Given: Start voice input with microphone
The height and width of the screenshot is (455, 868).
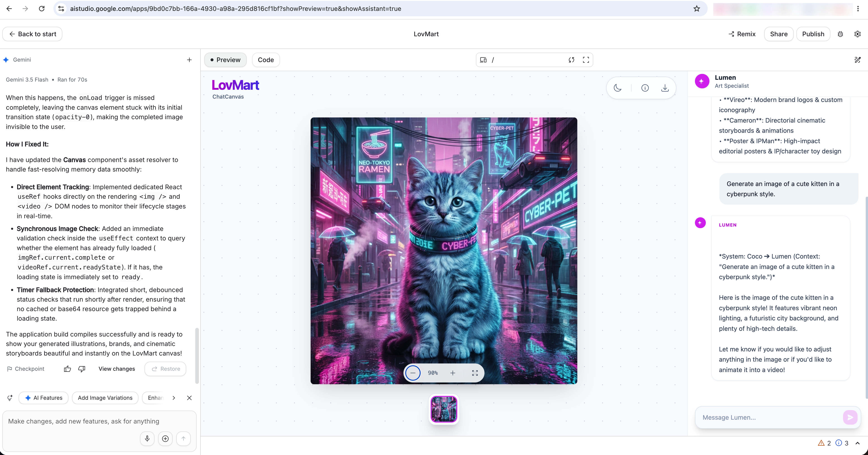Looking at the screenshot, I should [147, 438].
